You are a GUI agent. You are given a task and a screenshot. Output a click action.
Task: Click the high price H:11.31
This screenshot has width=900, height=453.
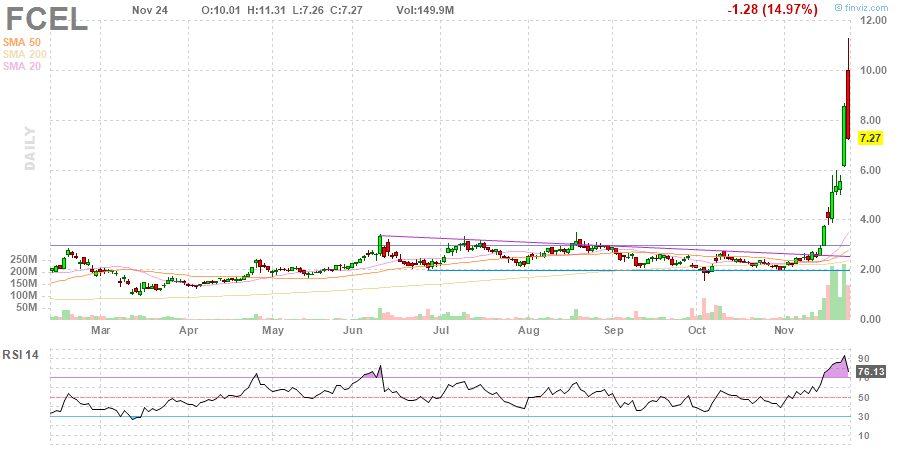click(x=266, y=10)
